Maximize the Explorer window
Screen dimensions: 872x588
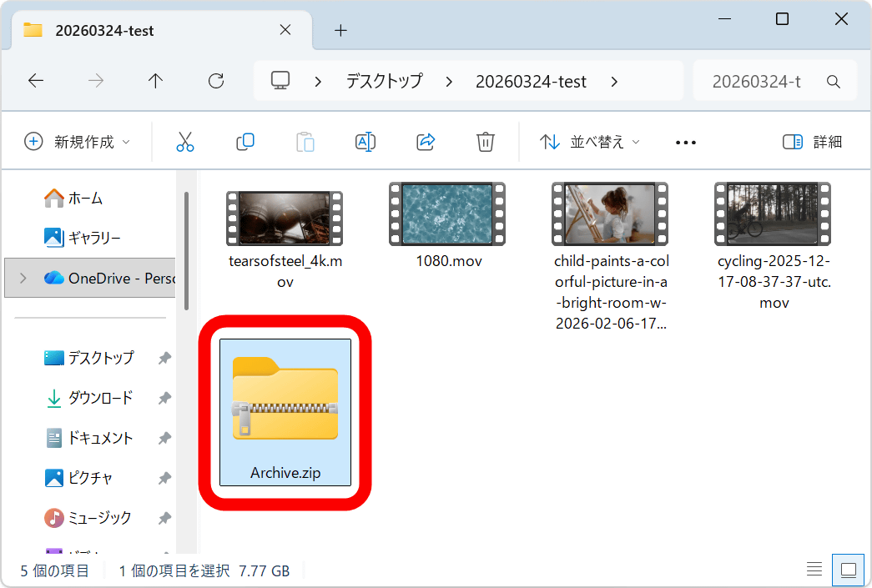(x=782, y=19)
